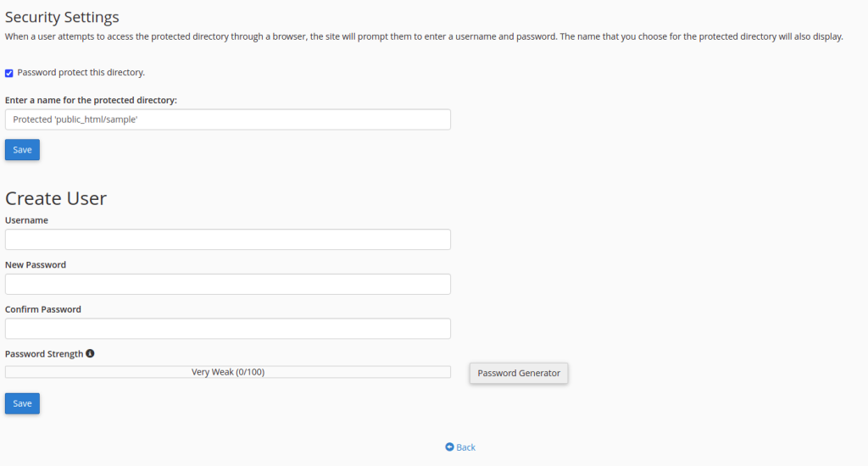Click the 'Enter a name for the protected directory' label
Screen dimensions: 868x466
pyautogui.click(x=91, y=100)
